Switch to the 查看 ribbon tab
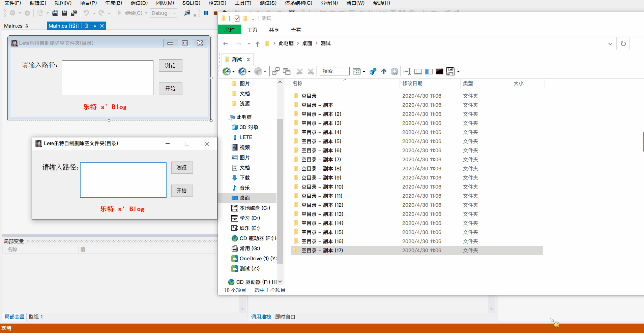The height and width of the screenshot is (333, 644). click(x=296, y=30)
